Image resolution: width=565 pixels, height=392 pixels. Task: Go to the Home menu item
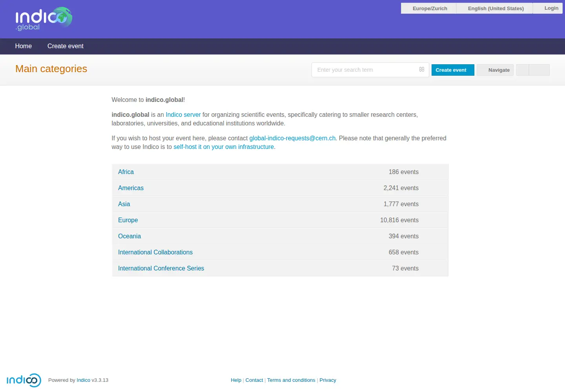[x=24, y=46]
